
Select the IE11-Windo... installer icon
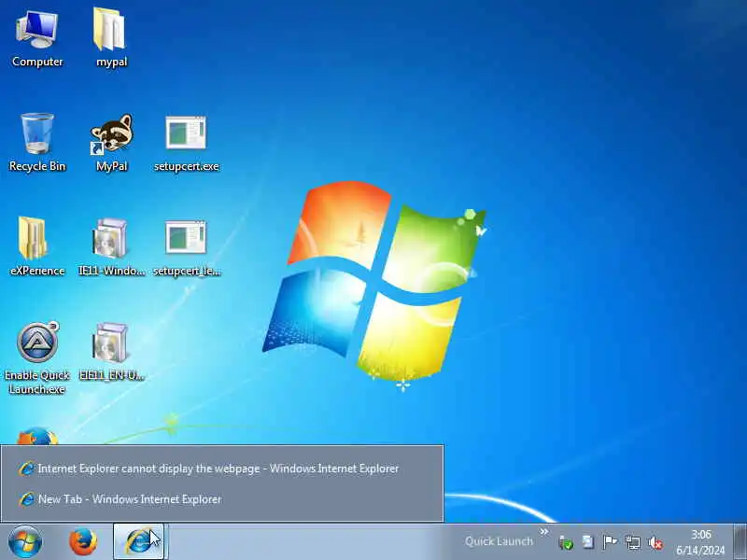pos(111,246)
